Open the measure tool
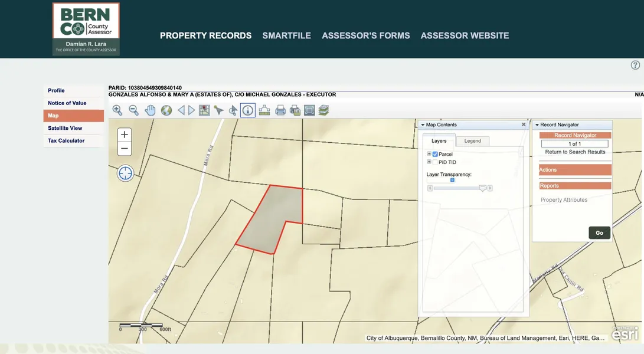644x354 pixels. pos(264,110)
